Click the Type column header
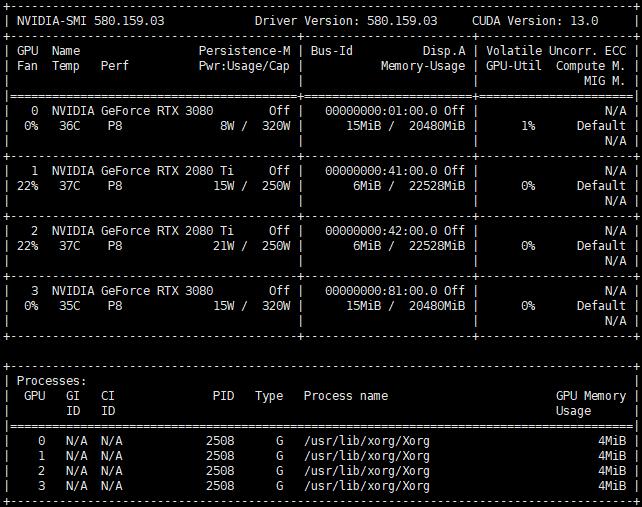Image resolution: width=642 pixels, height=507 pixels. pos(269,396)
